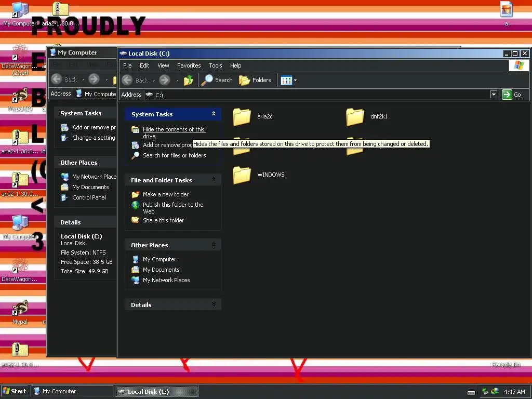This screenshot has height=399, width=532.
Task: Open the View menu
Action: 163,65
